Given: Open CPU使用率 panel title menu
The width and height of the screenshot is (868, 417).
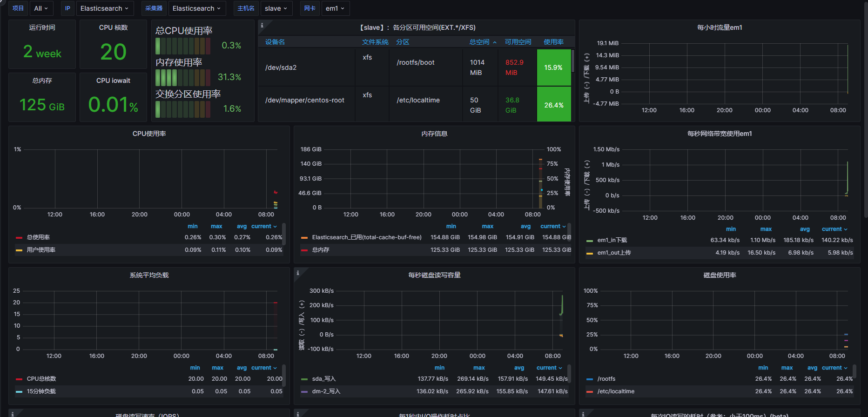Looking at the screenshot, I should coord(149,134).
